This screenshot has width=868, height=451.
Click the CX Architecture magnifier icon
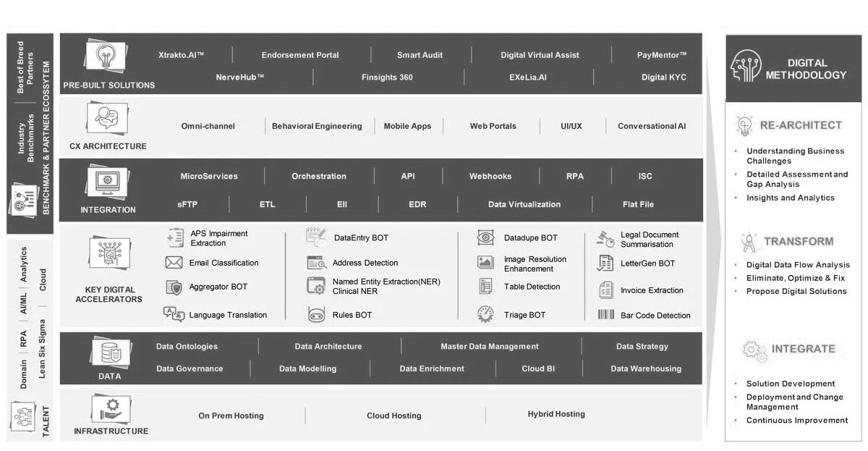(x=108, y=119)
